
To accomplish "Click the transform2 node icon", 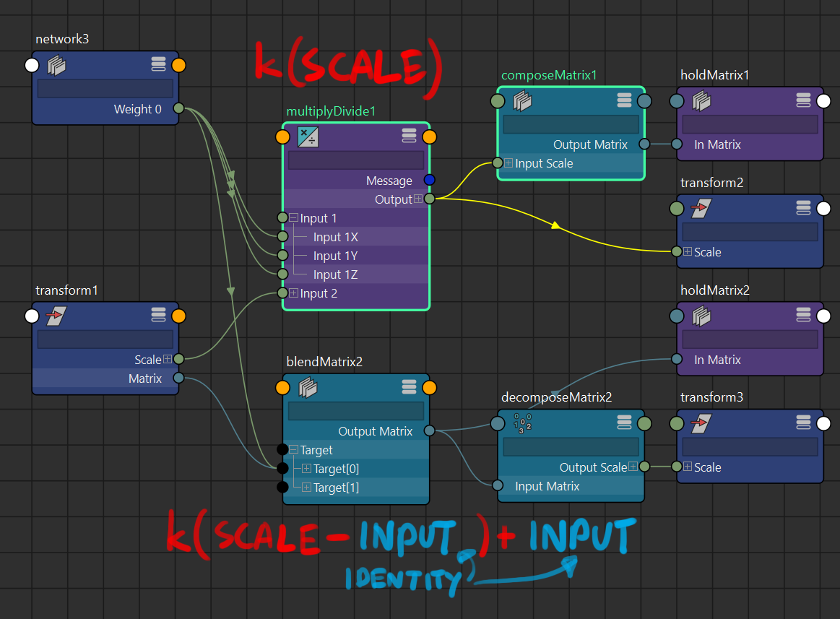I will [x=701, y=208].
